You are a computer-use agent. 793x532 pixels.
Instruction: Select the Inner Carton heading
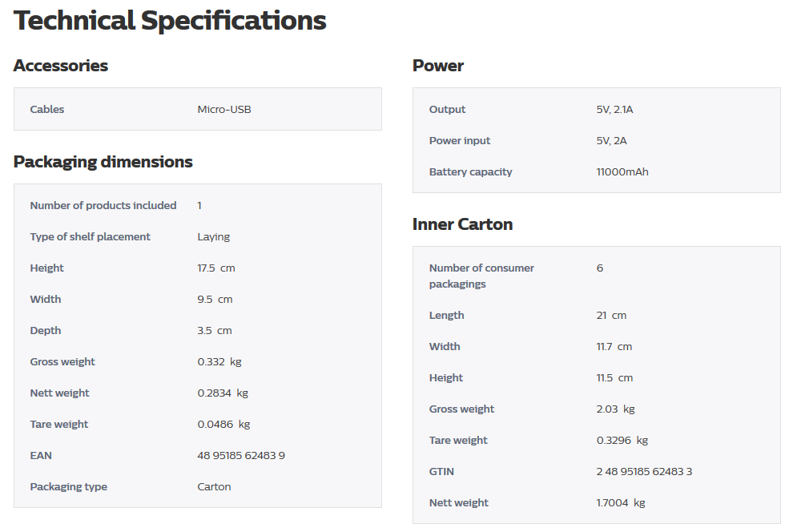click(x=463, y=224)
